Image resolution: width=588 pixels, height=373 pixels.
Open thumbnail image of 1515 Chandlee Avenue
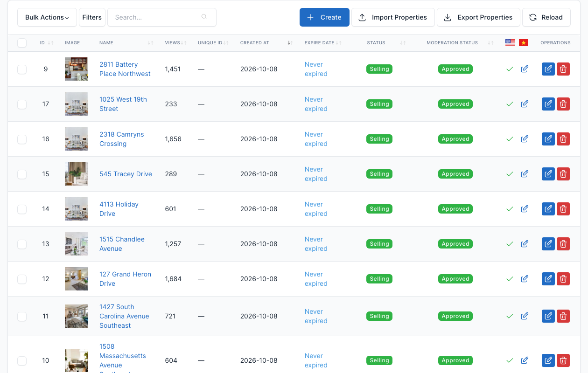77,244
